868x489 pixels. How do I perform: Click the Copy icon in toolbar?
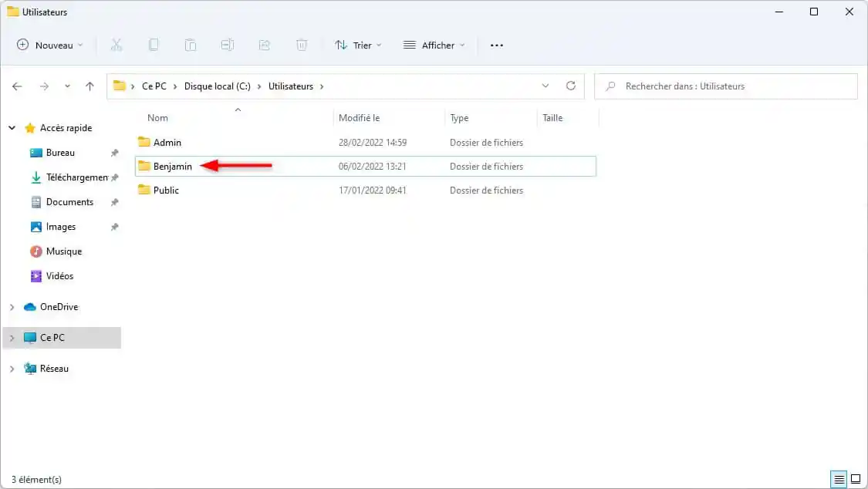click(x=154, y=45)
